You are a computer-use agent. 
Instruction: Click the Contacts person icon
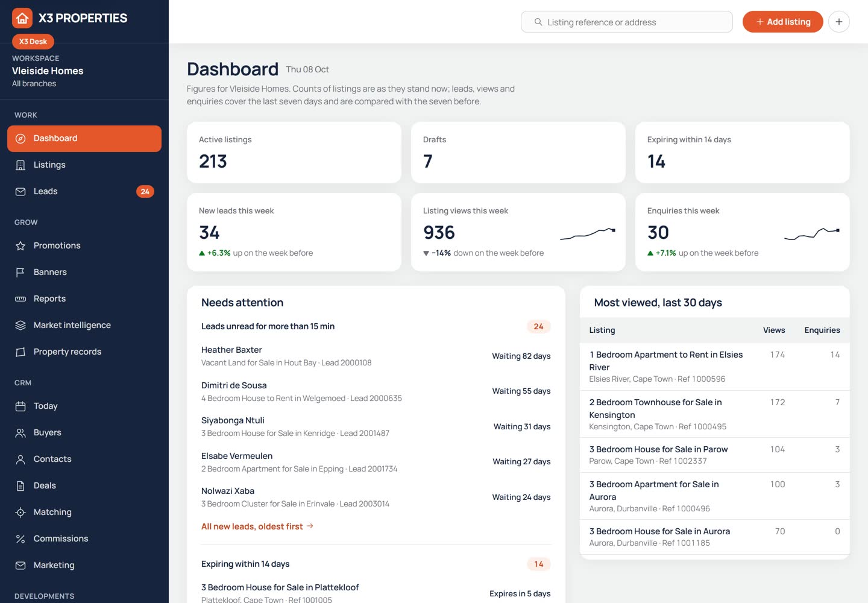click(20, 459)
